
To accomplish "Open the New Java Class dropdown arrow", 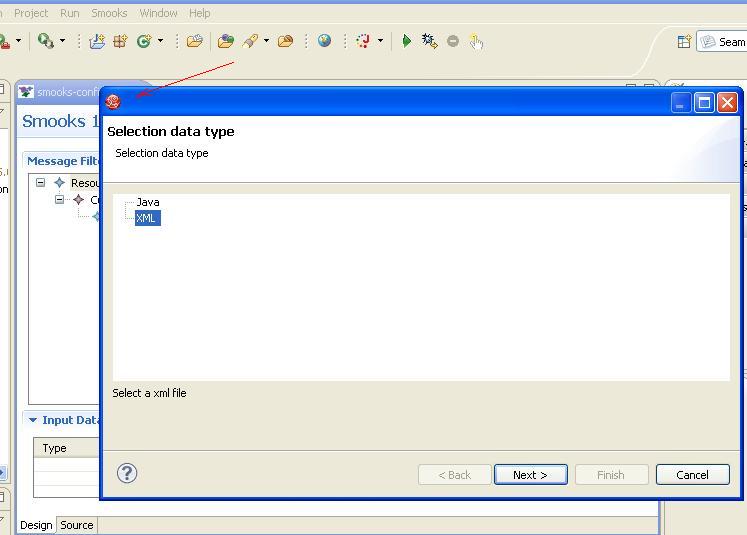I will (x=161, y=40).
